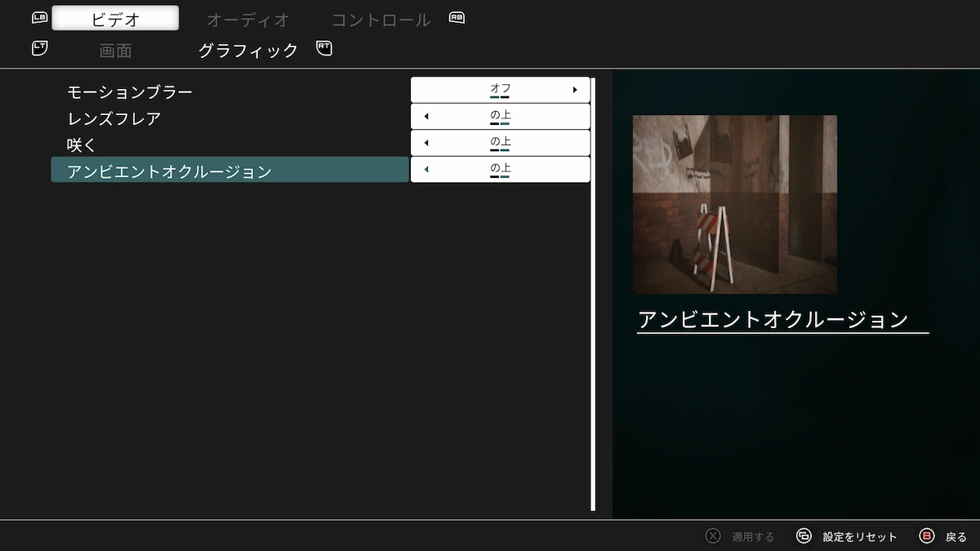
Task: Click left arrow on レンズフレア option
Action: 426,116
